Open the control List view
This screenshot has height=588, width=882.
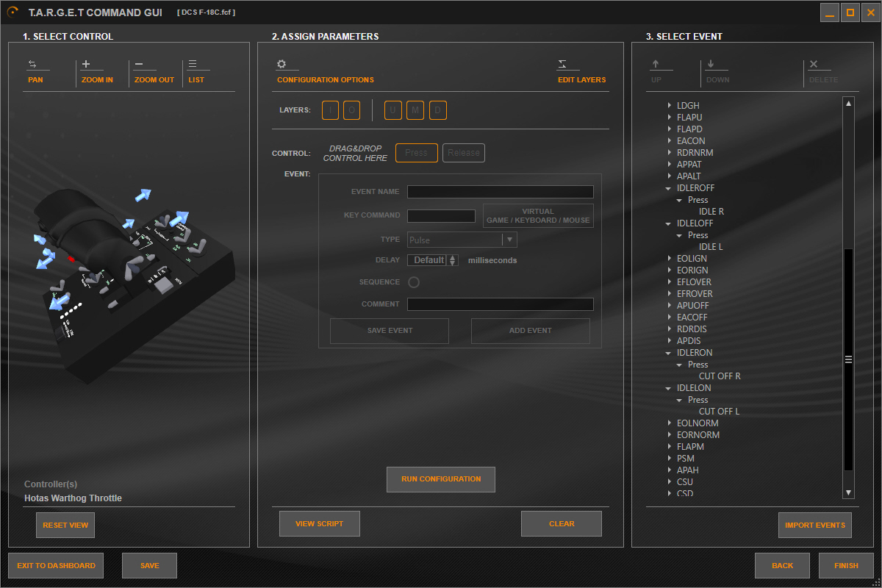(196, 72)
